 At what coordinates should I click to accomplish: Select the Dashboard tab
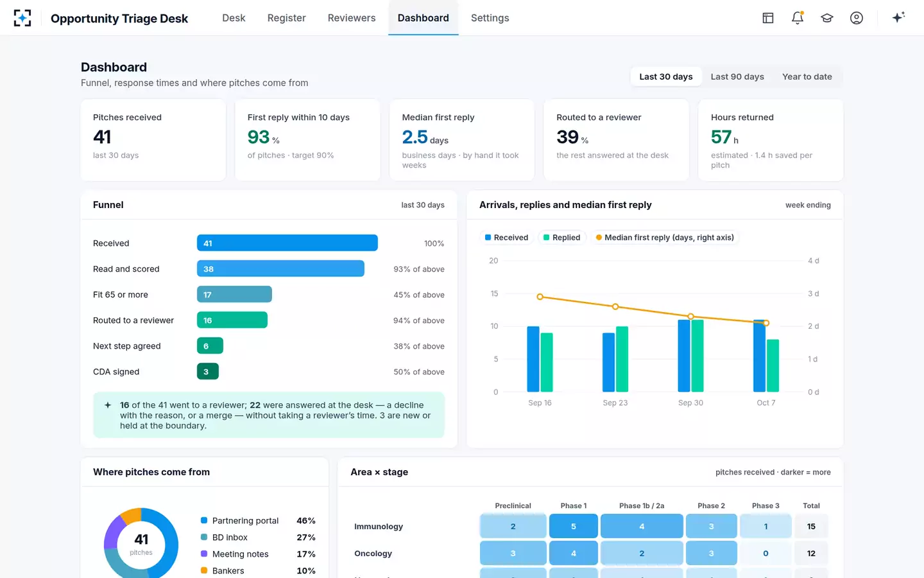pos(423,18)
